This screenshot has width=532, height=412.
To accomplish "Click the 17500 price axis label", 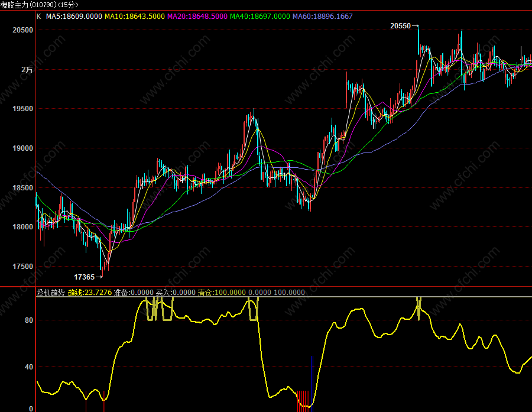I will (x=22, y=267).
